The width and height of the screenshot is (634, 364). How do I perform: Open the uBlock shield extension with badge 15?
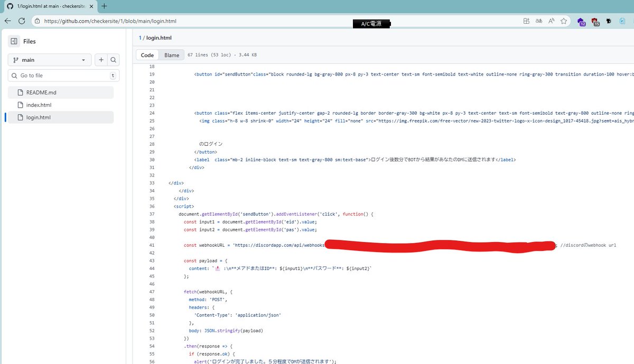coord(595,22)
